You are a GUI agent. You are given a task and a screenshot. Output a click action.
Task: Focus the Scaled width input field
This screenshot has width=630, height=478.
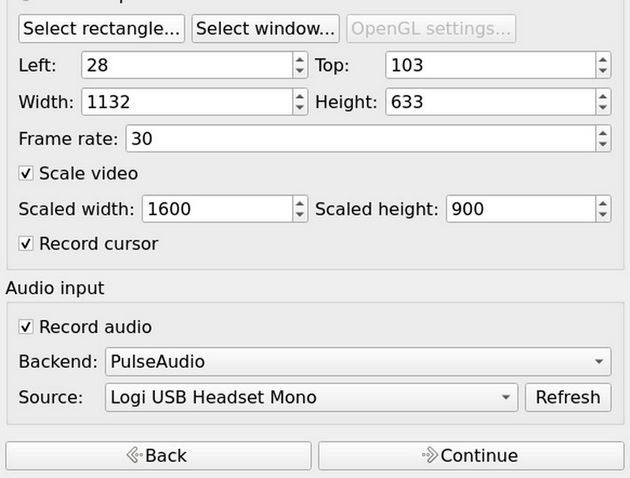click(216, 209)
